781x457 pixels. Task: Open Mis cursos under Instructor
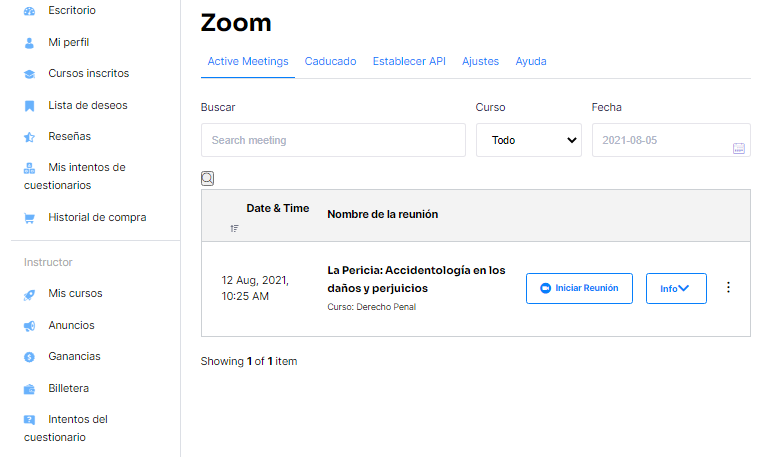(x=75, y=293)
